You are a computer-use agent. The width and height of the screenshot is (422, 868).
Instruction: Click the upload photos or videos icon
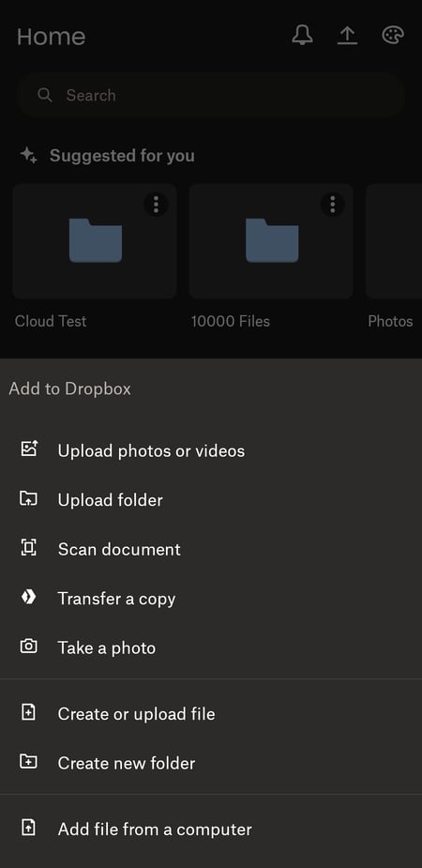tap(28, 449)
